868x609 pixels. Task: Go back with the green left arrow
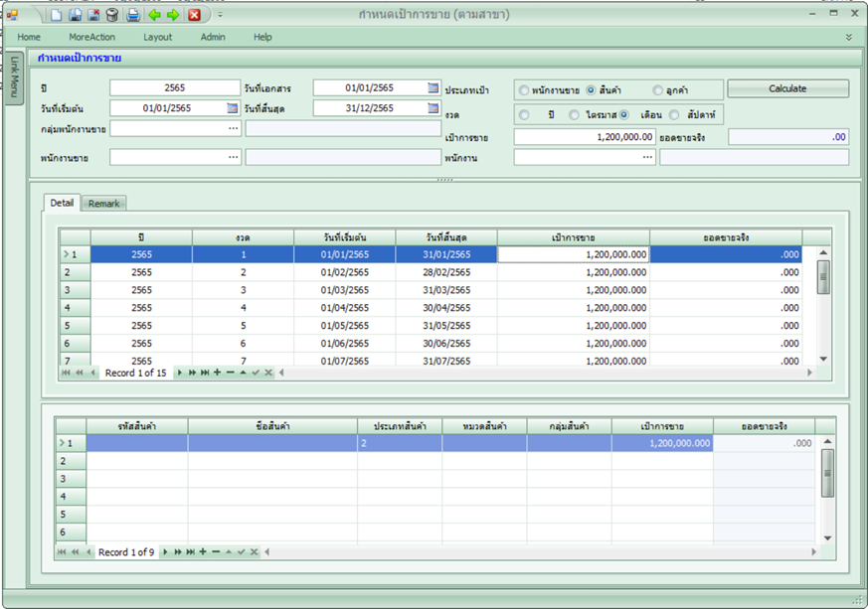tap(154, 15)
